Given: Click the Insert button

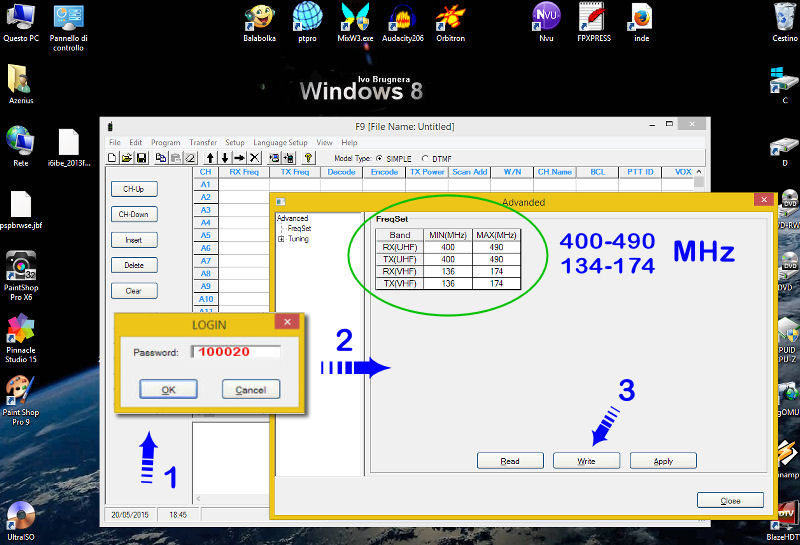Looking at the screenshot, I should 134,240.
